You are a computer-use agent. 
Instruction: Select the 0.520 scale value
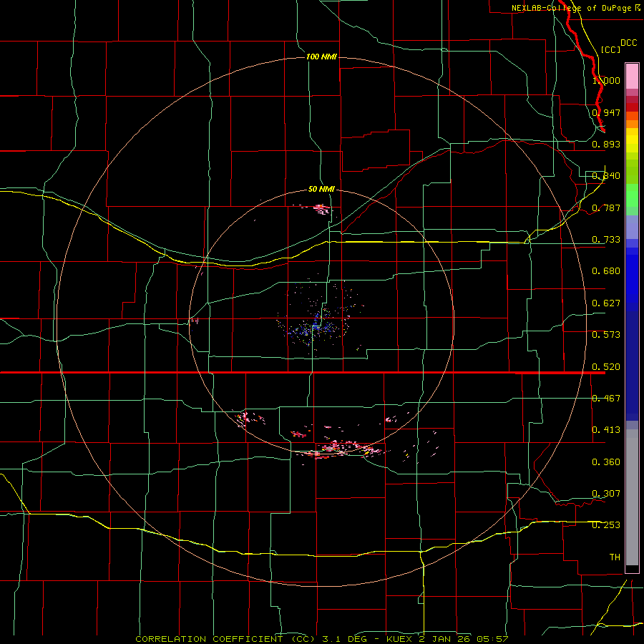click(x=606, y=366)
